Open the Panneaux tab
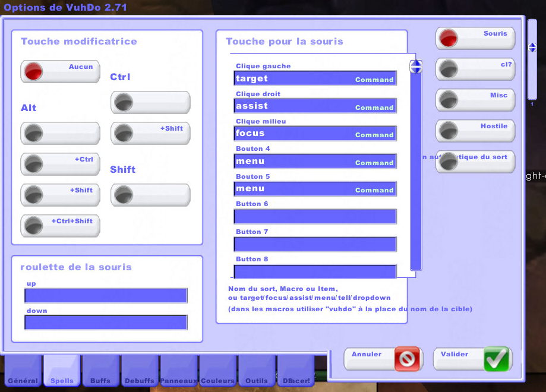546x392 pixels. point(179,371)
